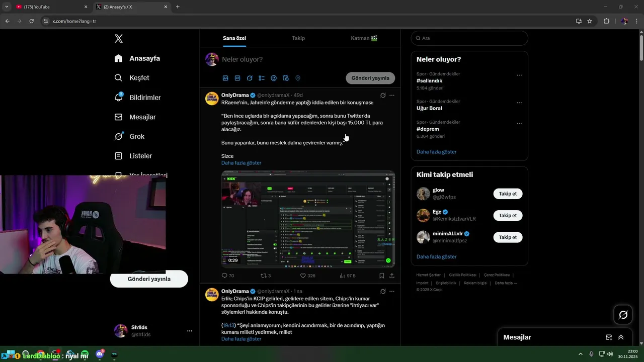Open the #deprem trending topic

click(x=427, y=129)
